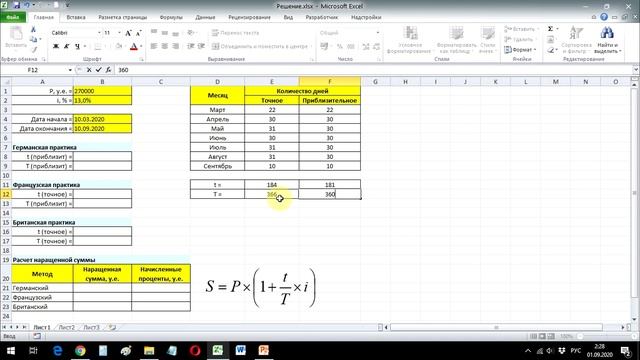Click the Save icon in quick access toolbar
Image resolution: width=640 pixels, height=360 pixels.
(x=17, y=6)
